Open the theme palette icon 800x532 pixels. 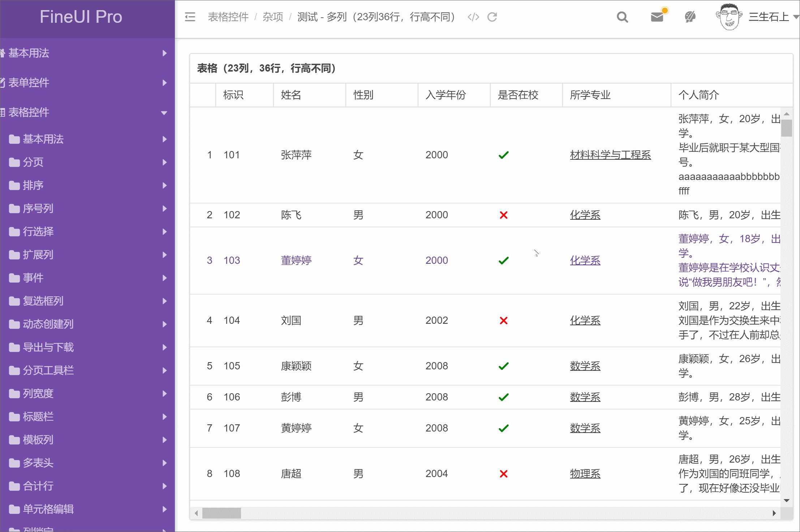pos(690,17)
